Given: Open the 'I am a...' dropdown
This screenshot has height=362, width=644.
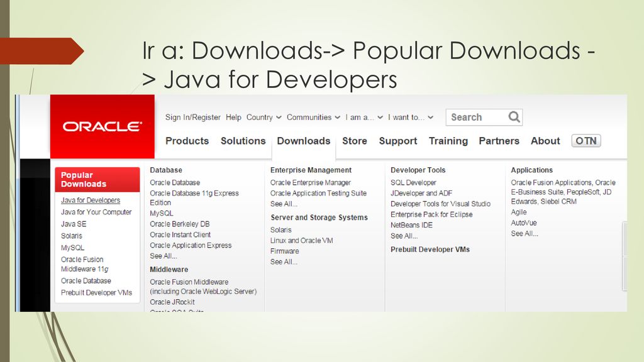Looking at the screenshot, I should [x=364, y=118].
